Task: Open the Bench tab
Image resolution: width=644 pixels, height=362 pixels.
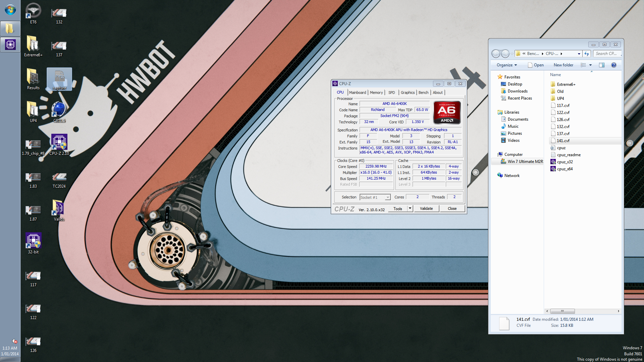Action: coord(423,93)
